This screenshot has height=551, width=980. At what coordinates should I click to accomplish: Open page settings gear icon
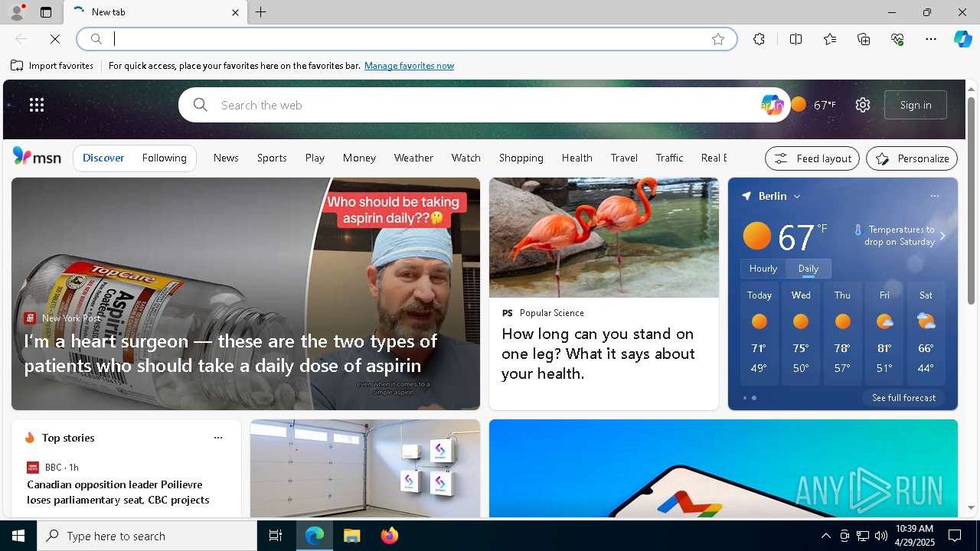pyautogui.click(x=863, y=105)
